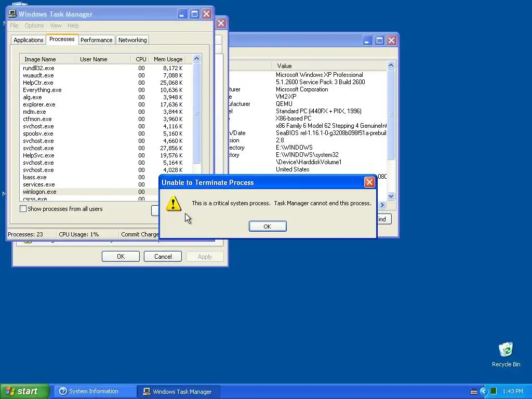
Task: Sort the process list by Image Name column
Action: pos(47,59)
